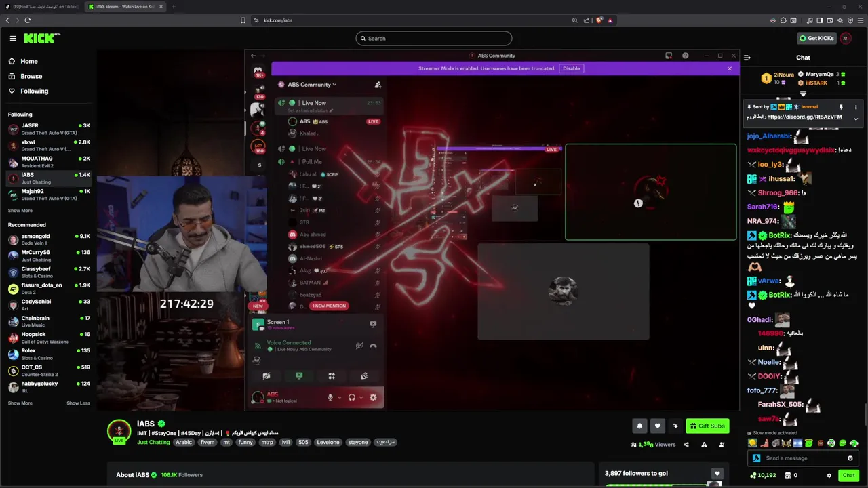Open Brave Leo AI sparkle icon
The height and width of the screenshot is (488, 868).
(x=840, y=20)
